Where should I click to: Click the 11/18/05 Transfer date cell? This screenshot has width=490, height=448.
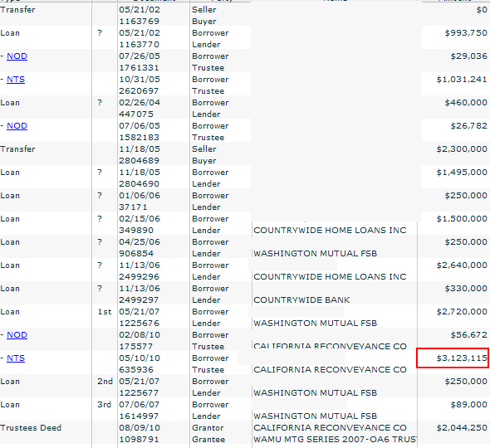[x=140, y=149]
